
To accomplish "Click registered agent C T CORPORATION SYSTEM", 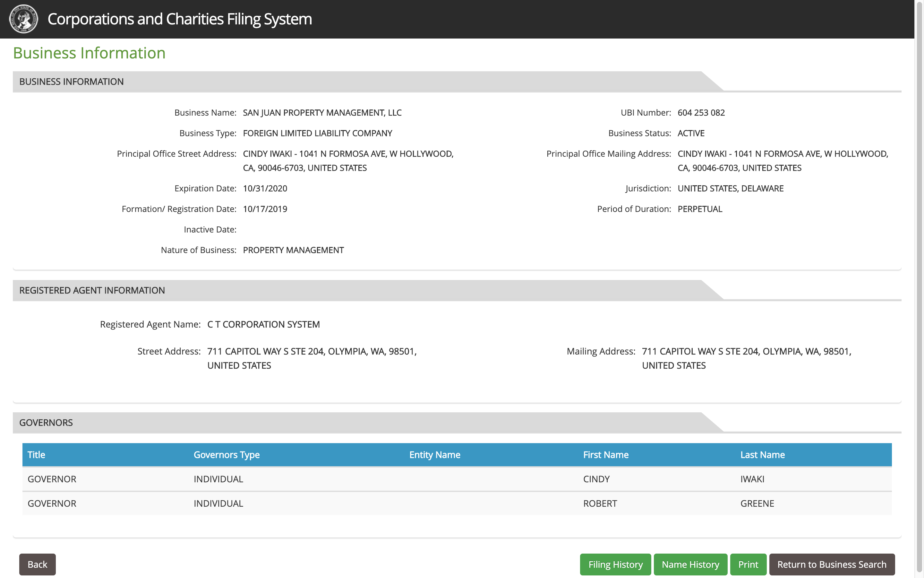I will pyautogui.click(x=263, y=324).
